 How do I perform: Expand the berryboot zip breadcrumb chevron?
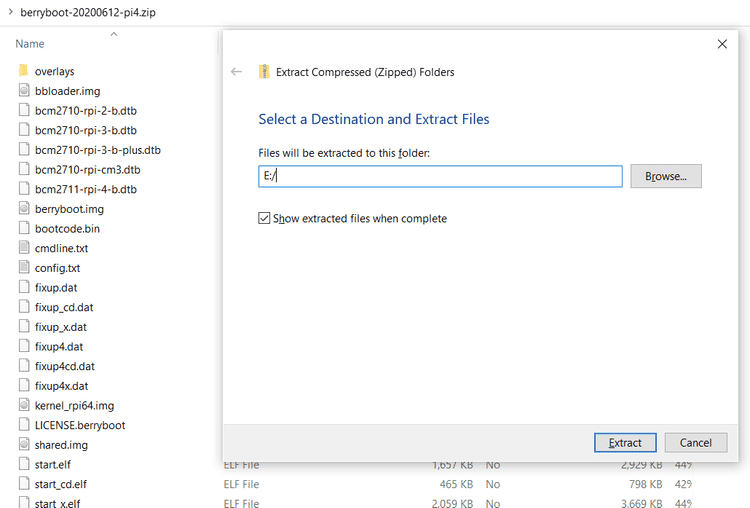click(x=10, y=14)
